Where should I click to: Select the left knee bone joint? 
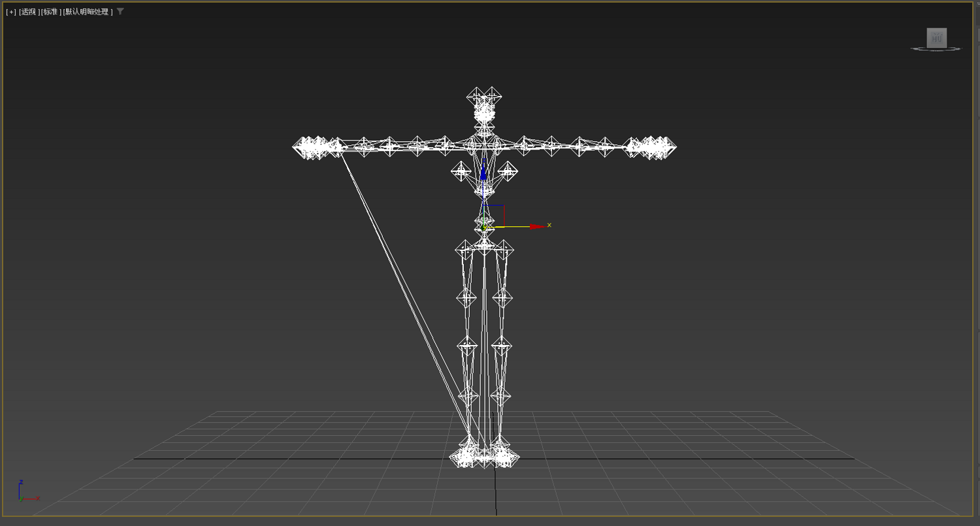(x=467, y=345)
